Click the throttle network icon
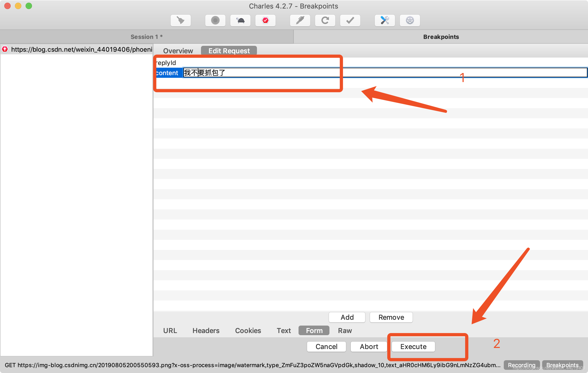 [240, 20]
